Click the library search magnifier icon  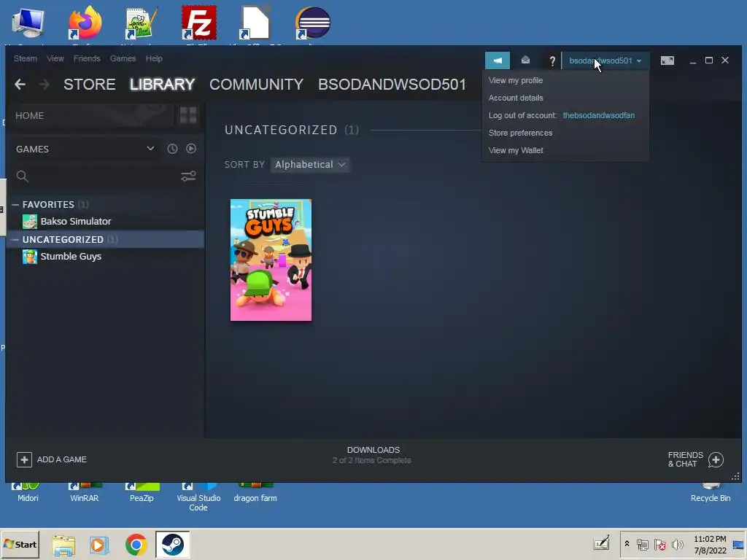(x=22, y=176)
